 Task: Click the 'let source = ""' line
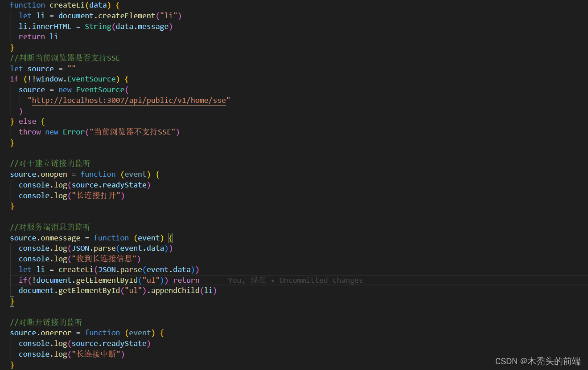click(x=43, y=69)
